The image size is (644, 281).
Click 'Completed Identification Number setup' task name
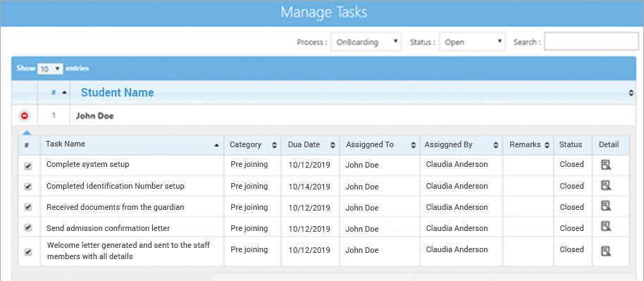coord(116,186)
